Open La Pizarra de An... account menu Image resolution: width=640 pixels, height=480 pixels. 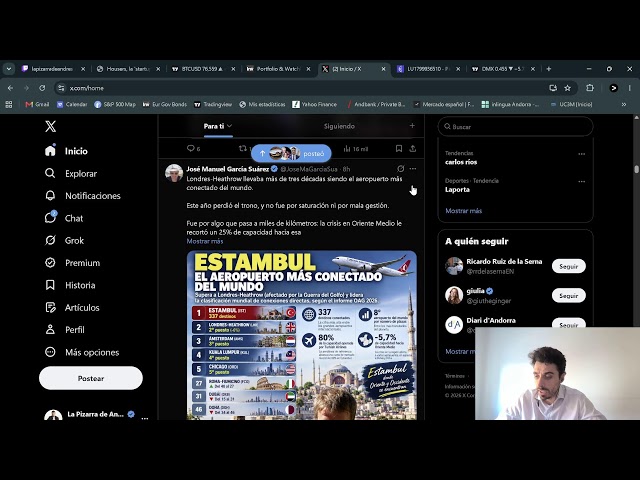pos(96,415)
